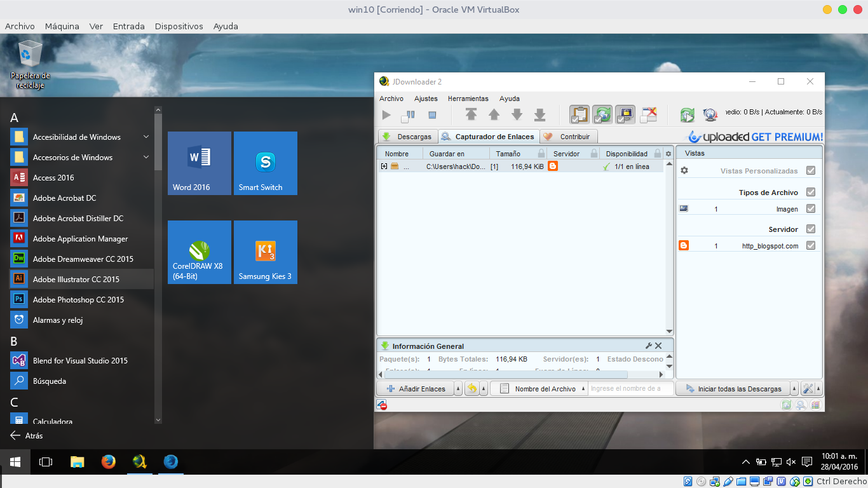Click the pause downloads icon in JDownloader toolbar
This screenshot has width=868, height=488.
click(x=408, y=115)
